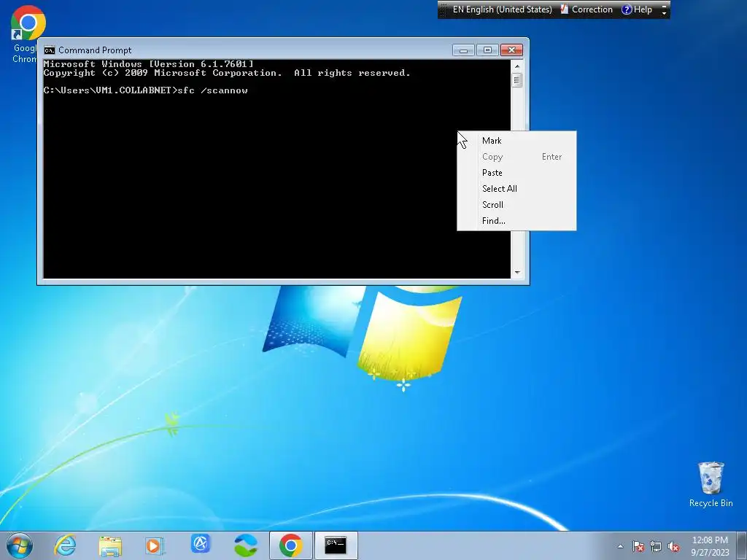This screenshot has width=747, height=560.
Task: Click Correction on the language bar
Action: click(587, 9)
